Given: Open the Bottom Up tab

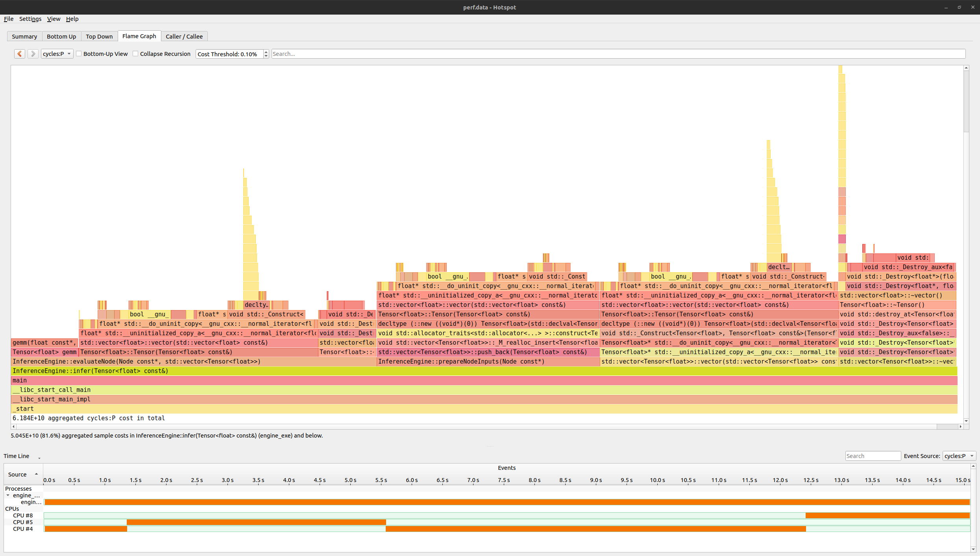Looking at the screenshot, I should (61, 36).
